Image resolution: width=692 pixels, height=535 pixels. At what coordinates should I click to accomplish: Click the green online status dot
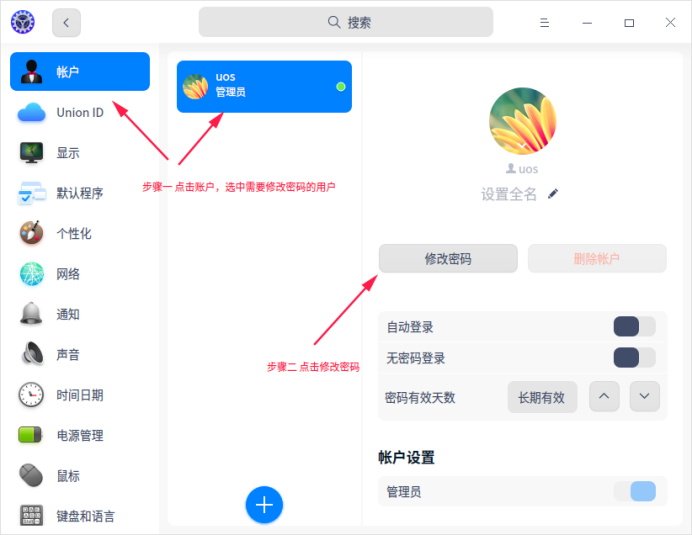[x=341, y=87]
